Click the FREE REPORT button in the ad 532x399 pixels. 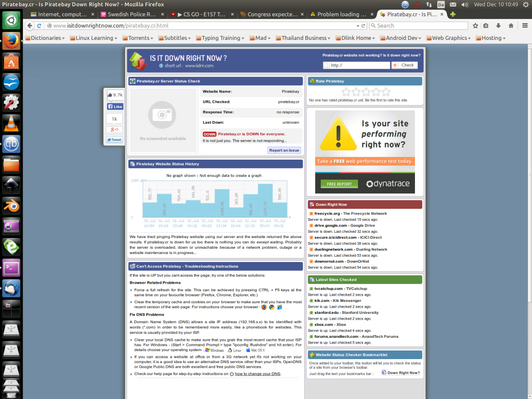tap(339, 184)
